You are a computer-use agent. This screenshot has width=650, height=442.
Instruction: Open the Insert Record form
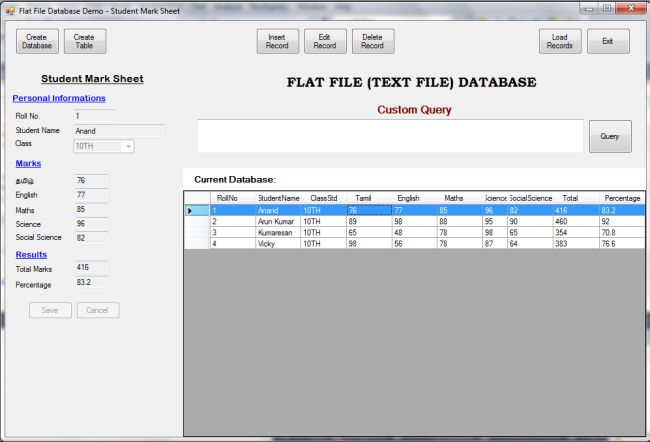pyautogui.click(x=277, y=41)
